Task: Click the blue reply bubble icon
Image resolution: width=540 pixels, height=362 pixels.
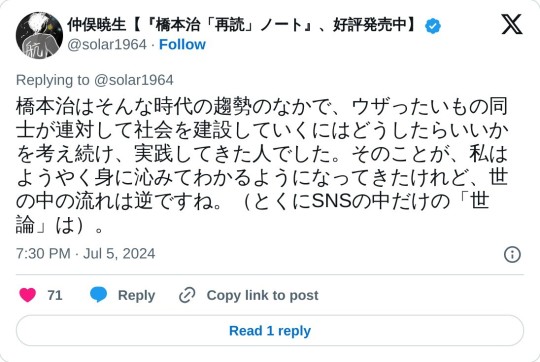Action: [98, 295]
